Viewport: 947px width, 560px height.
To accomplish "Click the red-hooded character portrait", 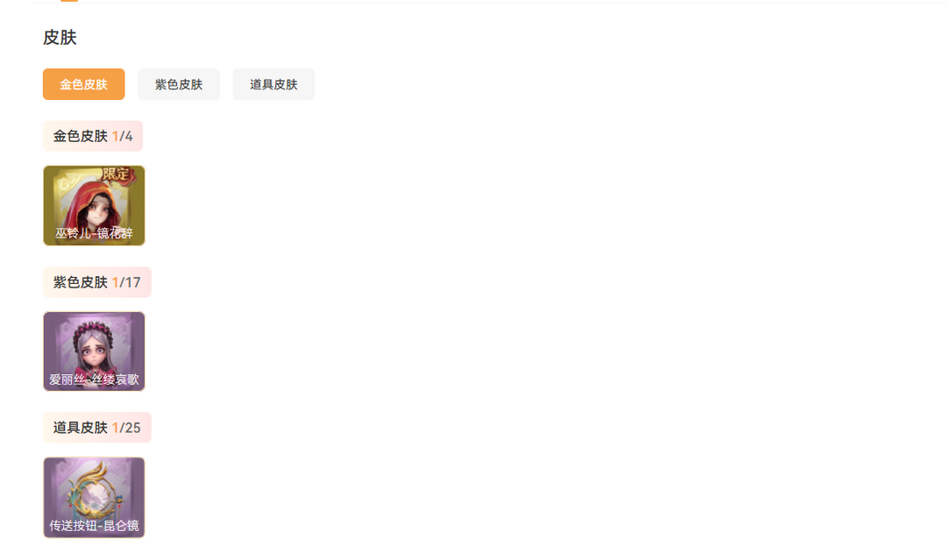I will point(92,202).
